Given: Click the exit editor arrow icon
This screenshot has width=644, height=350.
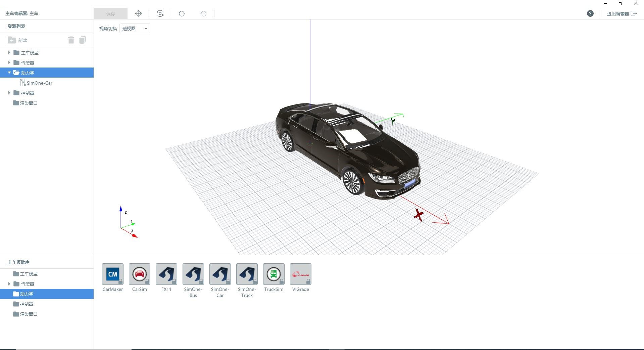Looking at the screenshot, I should [x=634, y=13].
